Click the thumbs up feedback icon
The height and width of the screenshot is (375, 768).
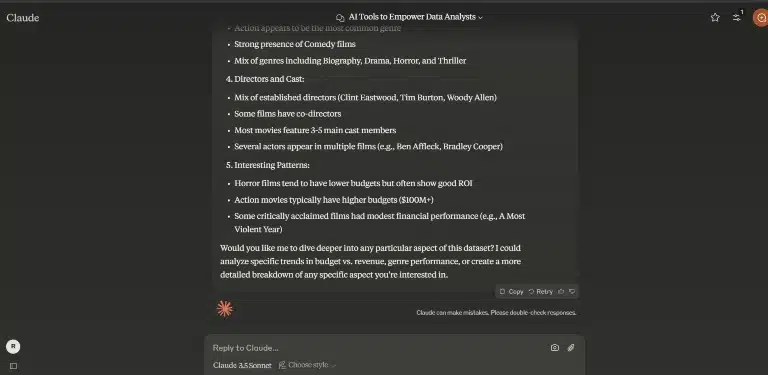(561, 291)
